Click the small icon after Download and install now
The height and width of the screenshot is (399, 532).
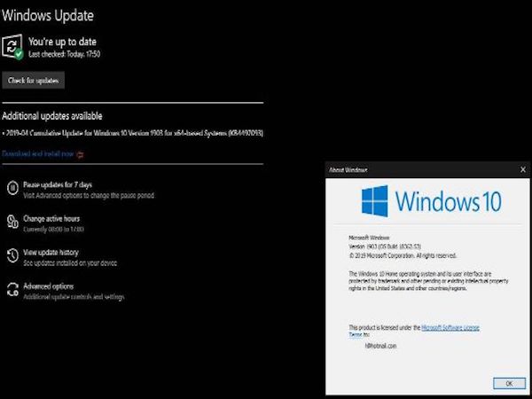(80, 154)
